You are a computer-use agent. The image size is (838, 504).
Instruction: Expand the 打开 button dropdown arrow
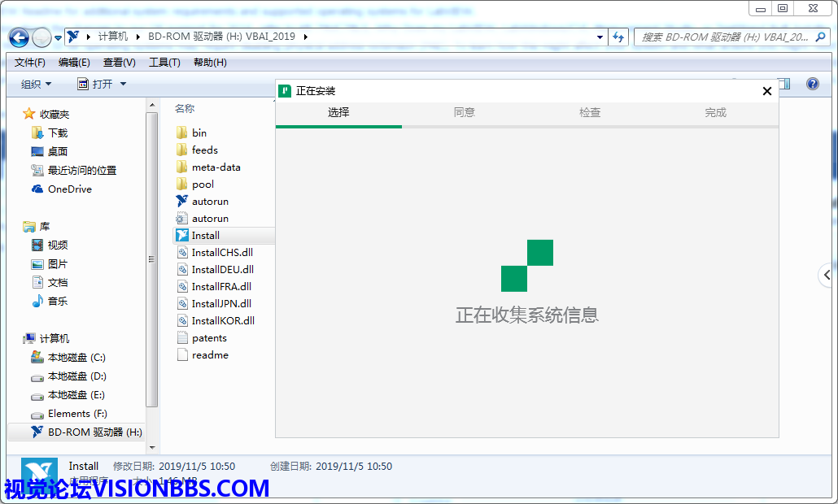123,85
